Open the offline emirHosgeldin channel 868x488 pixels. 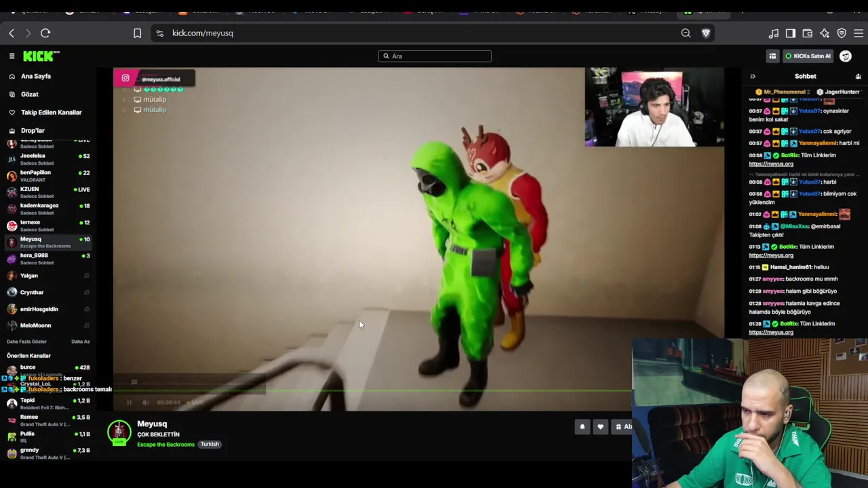[47, 309]
